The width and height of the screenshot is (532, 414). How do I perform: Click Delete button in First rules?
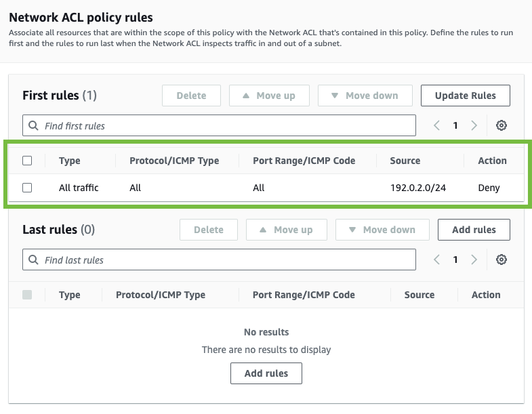[x=191, y=96]
